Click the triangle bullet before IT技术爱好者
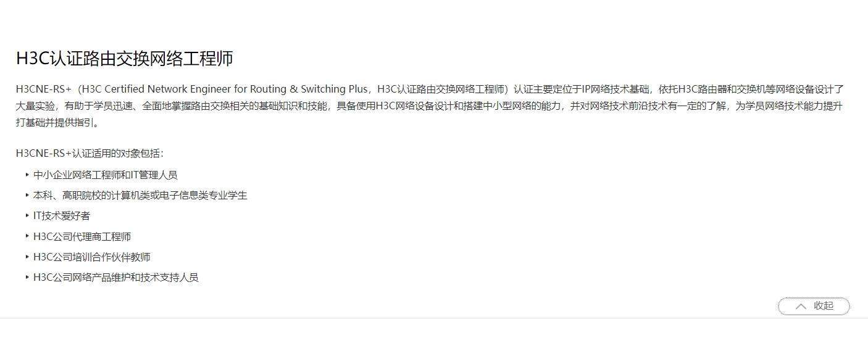The image size is (868, 340). tap(27, 215)
